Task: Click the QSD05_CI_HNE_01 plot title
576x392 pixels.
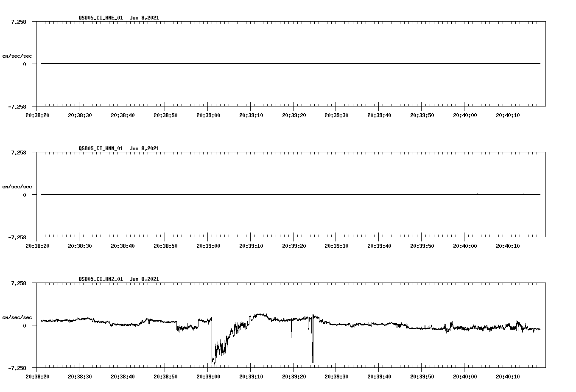Action: point(119,18)
